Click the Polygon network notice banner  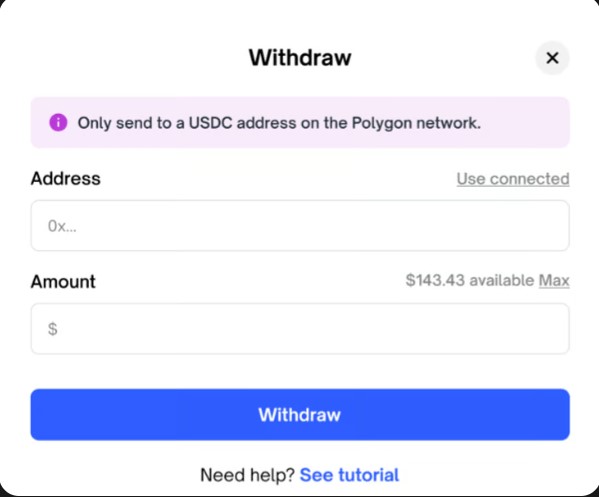tap(300, 123)
